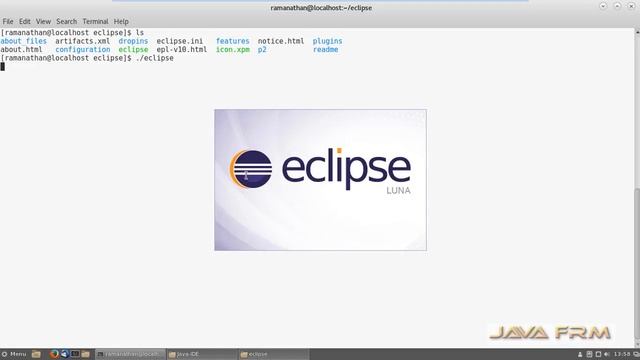
Task: Click the 'features' directory name
Action: click(x=232, y=41)
